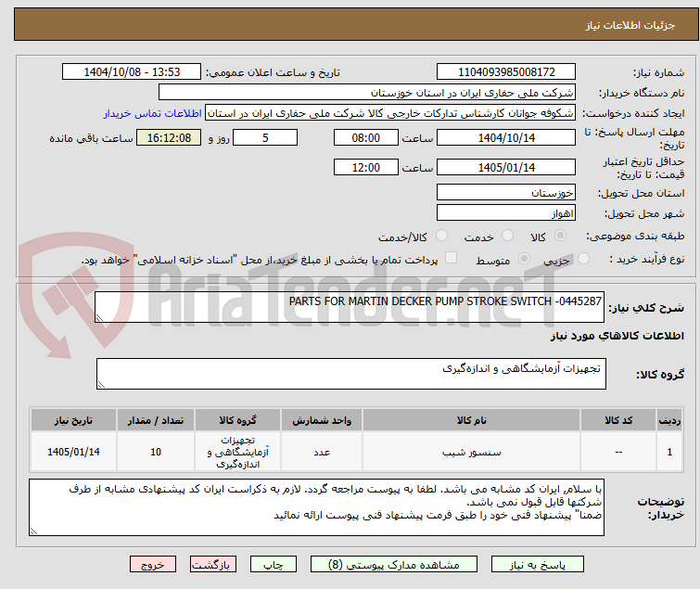Image resolution: width=700 pixels, height=589 pixels.
Task: Click the نام کالا column header
Action: click(471, 420)
